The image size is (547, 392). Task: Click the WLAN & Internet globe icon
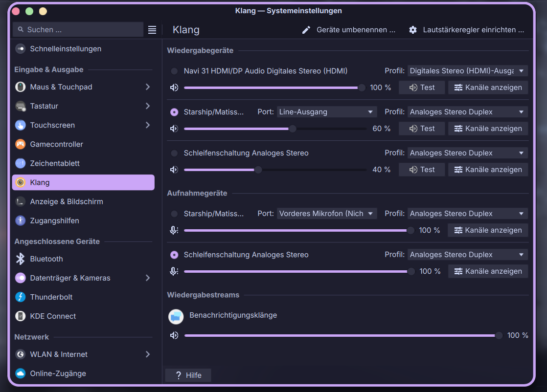pyautogui.click(x=21, y=354)
